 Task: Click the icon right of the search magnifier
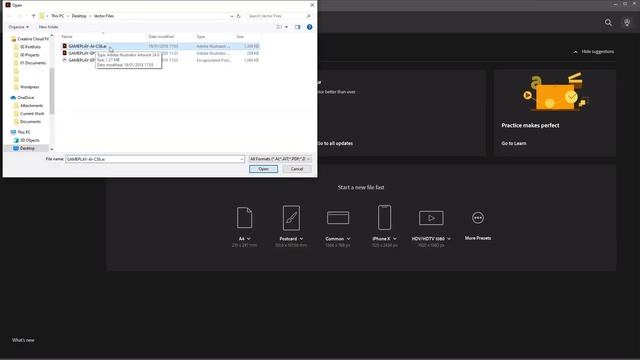click(x=627, y=22)
